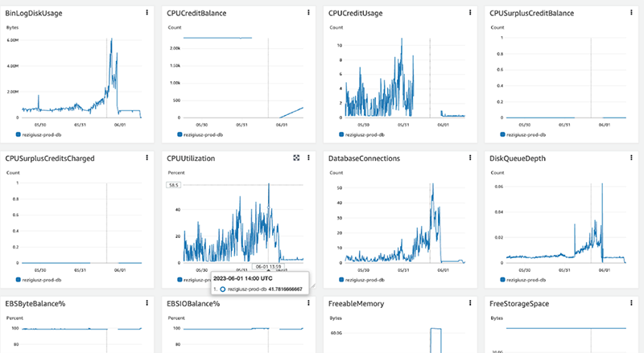Click the FreeableMemory widget title

[x=356, y=304]
